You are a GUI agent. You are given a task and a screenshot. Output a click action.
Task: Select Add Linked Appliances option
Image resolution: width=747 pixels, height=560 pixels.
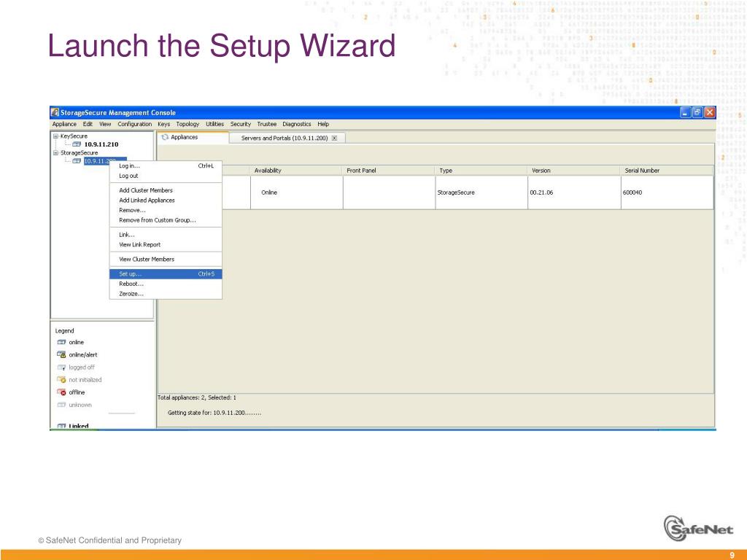point(166,200)
